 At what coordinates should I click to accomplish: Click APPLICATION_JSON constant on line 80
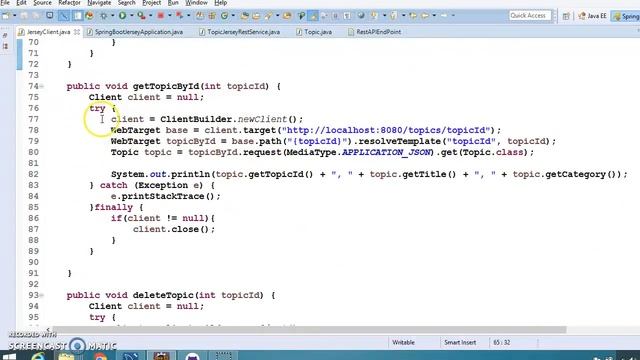(386, 152)
